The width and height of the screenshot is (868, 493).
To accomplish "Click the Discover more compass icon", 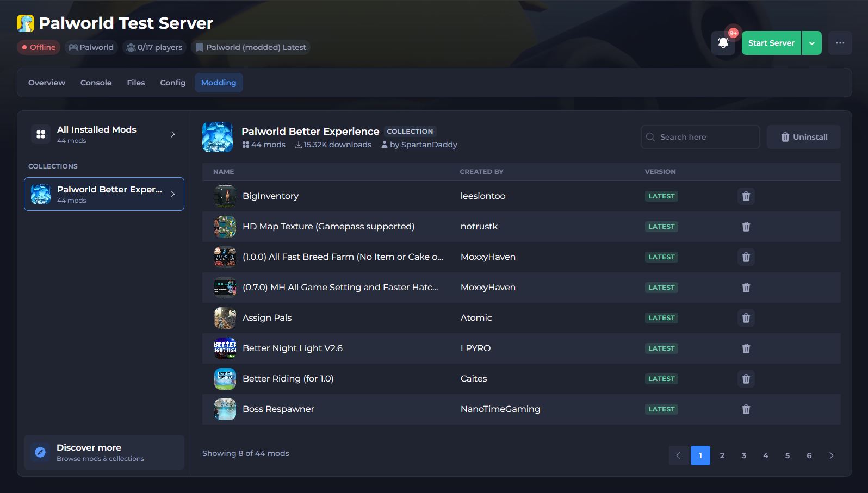I will click(40, 452).
